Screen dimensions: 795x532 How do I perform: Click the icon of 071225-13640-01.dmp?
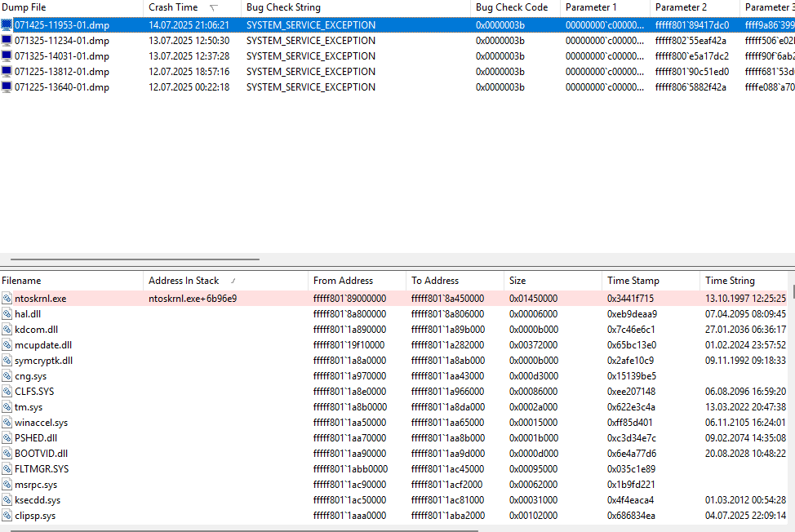coord(7,87)
